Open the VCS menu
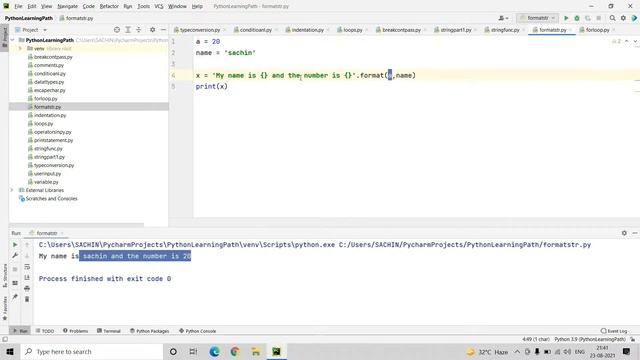The image size is (640, 360). click(x=159, y=6)
